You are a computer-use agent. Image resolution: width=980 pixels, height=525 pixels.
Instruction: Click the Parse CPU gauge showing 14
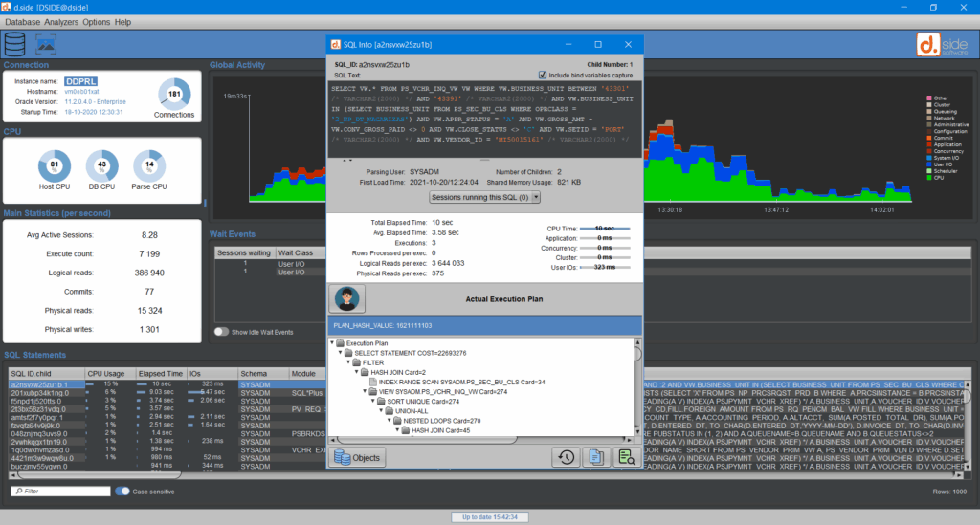[149, 165]
